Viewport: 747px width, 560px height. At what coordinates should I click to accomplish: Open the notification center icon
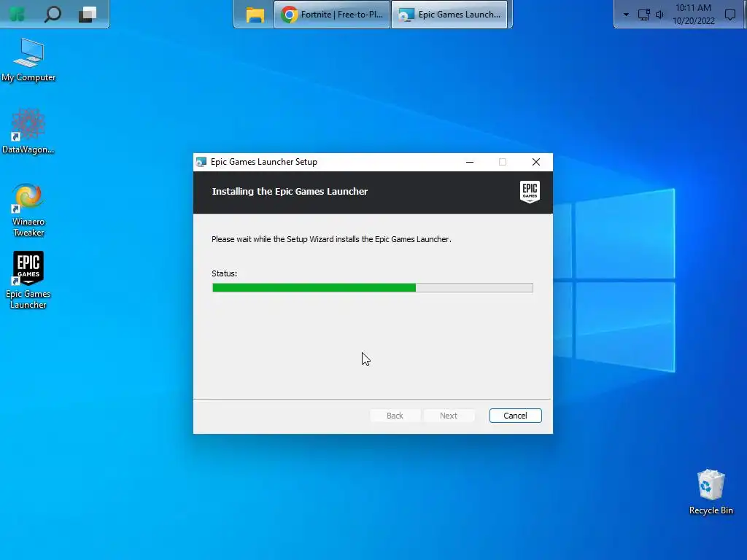(729, 15)
